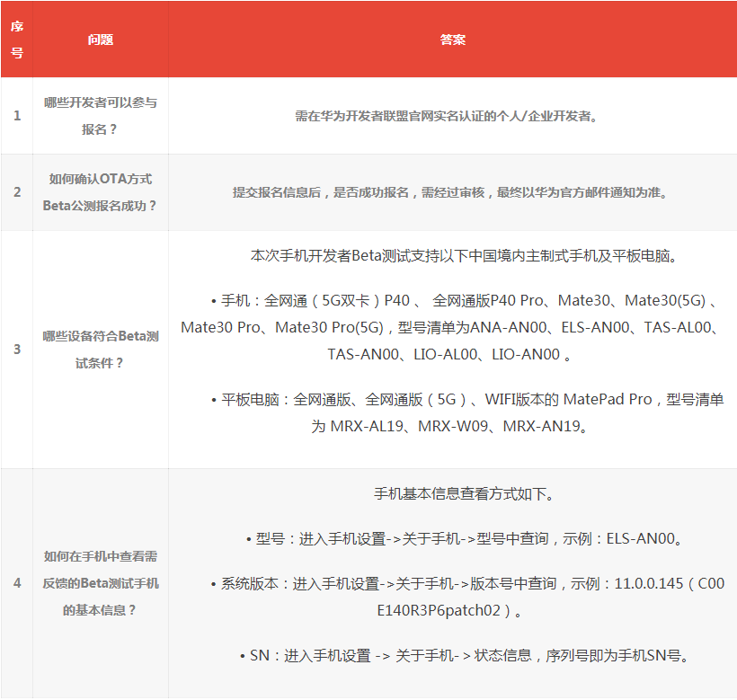The image size is (737, 700).
Task: Click line E140R3P6patch02）
Action: pos(449,611)
